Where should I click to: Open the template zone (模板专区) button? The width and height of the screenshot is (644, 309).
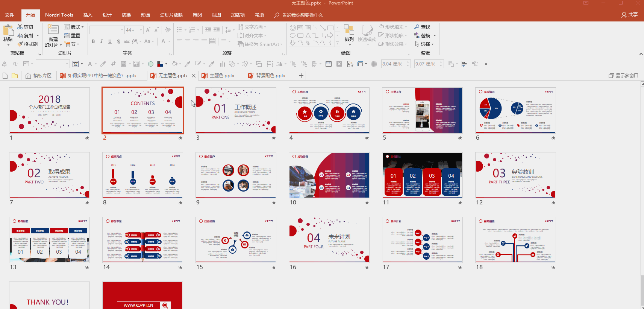pos(39,76)
